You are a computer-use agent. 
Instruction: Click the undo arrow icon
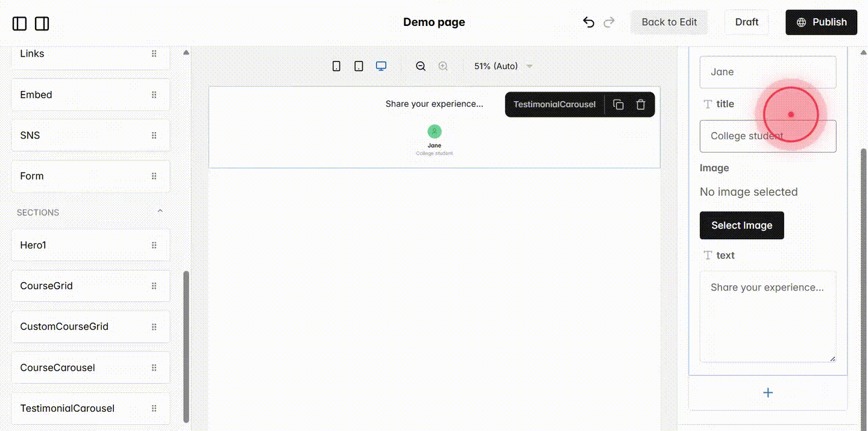click(588, 22)
